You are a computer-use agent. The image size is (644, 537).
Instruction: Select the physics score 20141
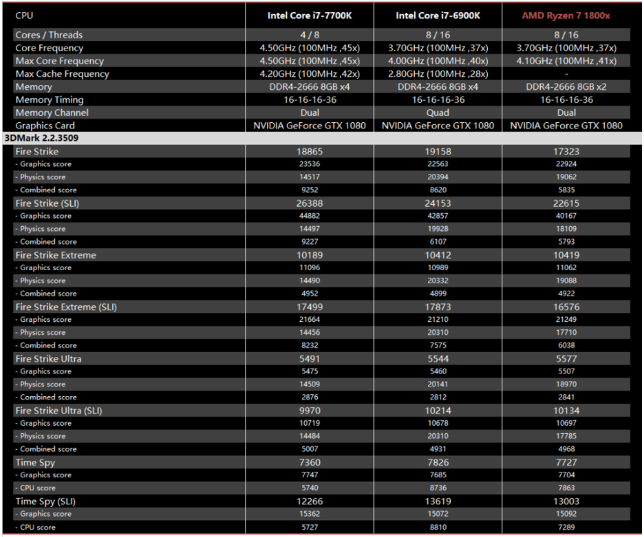[x=438, y=384]
